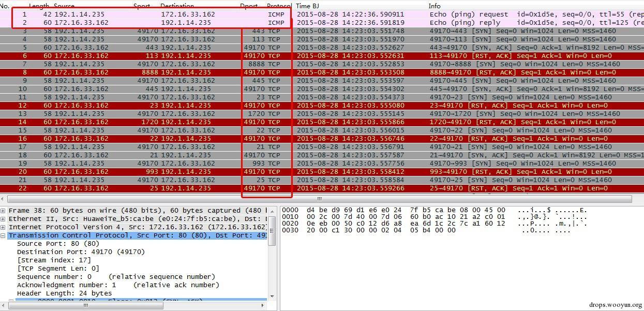Sort packets by Time BJ column
Viewport: 644px width, 311px height.
[307, 6]
